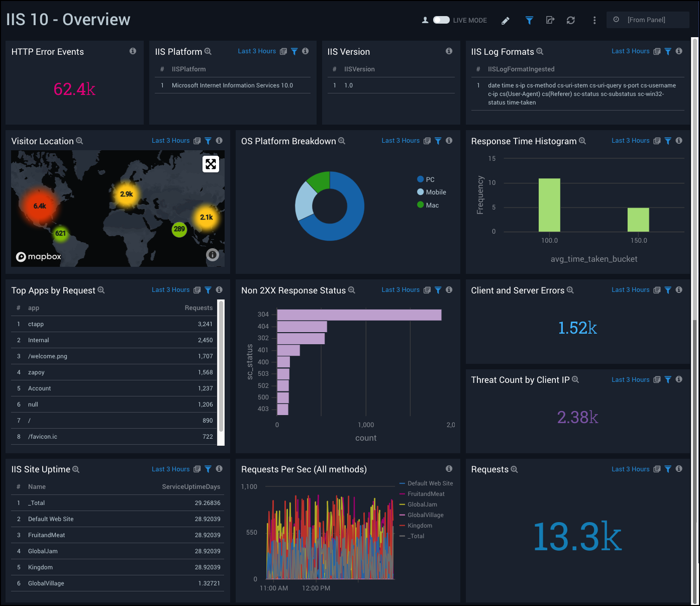This screenshot has height=606, width=700.
Task: Select the /welcome.png app row
Action: pyautogui.click(x=115, y=356)
